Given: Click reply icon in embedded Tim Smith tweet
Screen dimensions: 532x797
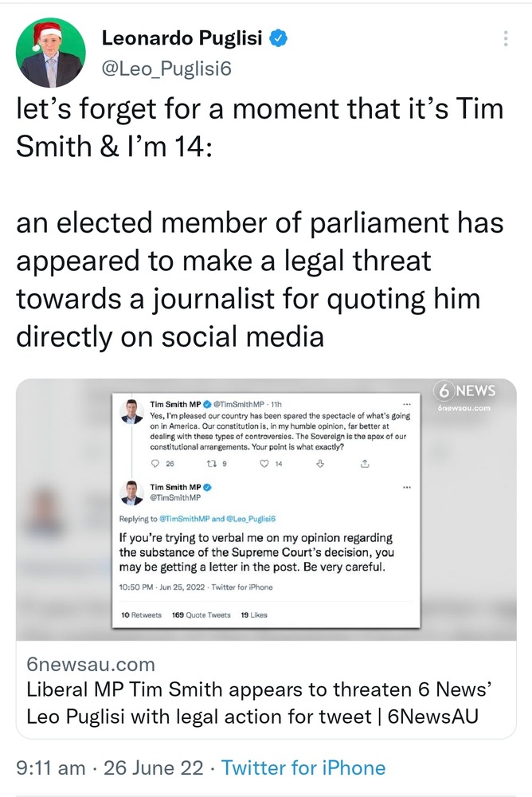Looking at the screenshot, I should coord(156,461).
